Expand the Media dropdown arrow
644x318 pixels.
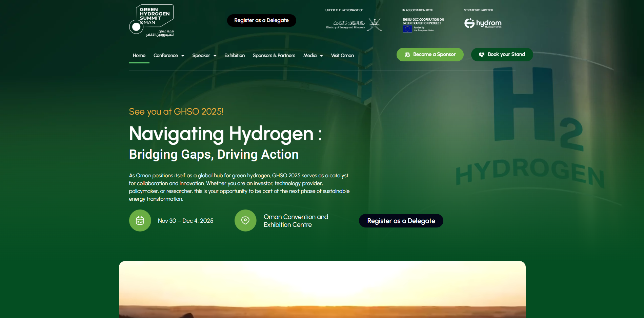(321, 56)
